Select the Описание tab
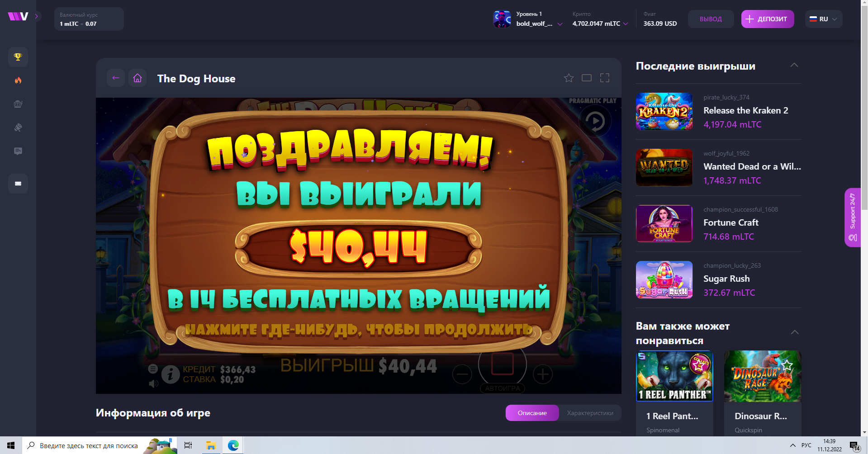 pyautogui.click(x=532, y=413)
